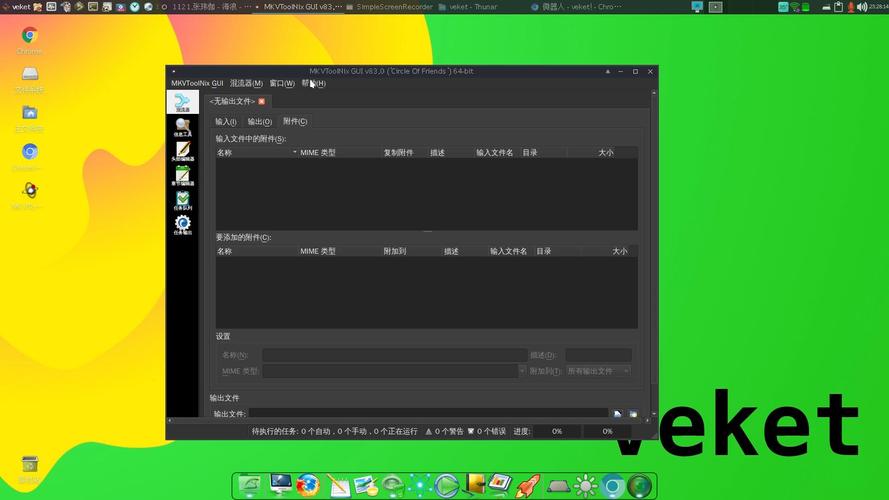889x500 pixels.
Task: Switch to veket - Thunar window in taskbar
Action: pos(468,7)
